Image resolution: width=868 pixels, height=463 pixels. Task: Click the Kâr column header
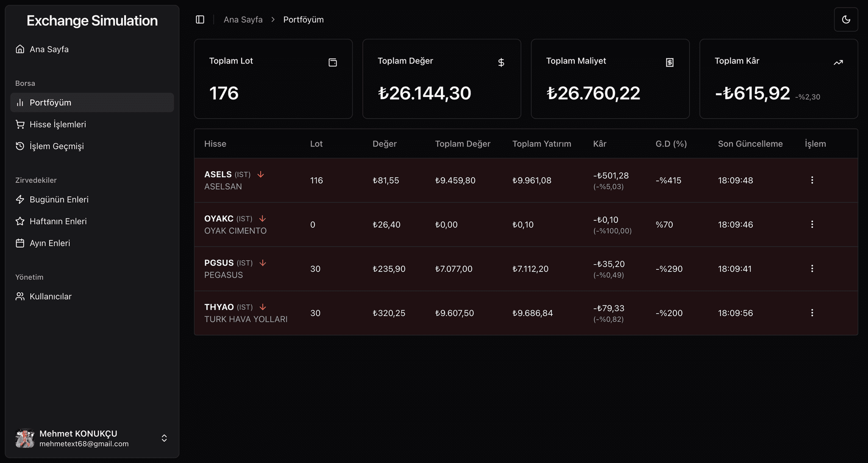[600, 144]
